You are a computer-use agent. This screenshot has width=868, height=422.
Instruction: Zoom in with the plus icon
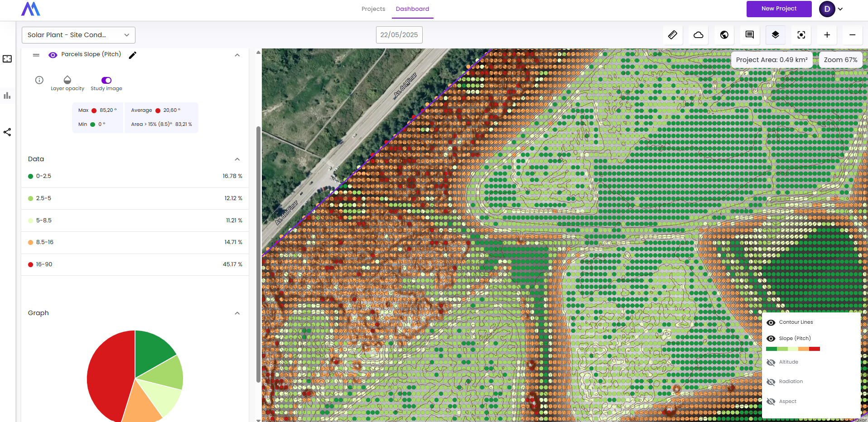point(827,35)
